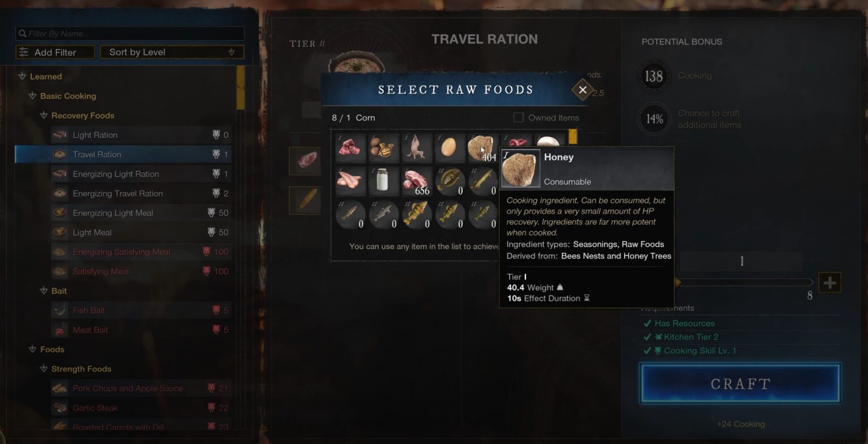Click the CRAFT button
This screenshot has height=444, width=868.
(x=740, y=384)
